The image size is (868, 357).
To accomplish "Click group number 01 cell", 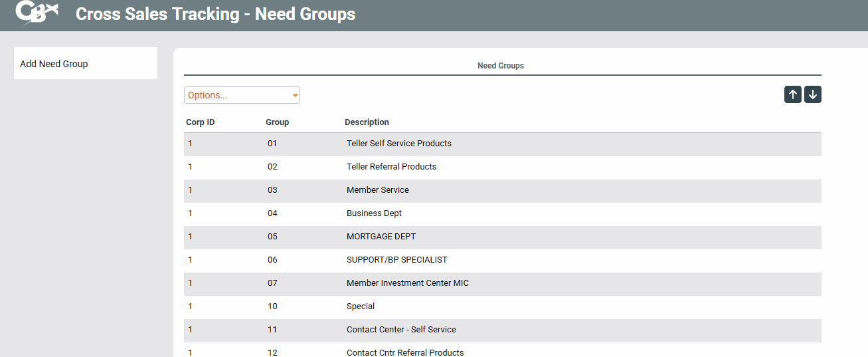I will 272,144.
